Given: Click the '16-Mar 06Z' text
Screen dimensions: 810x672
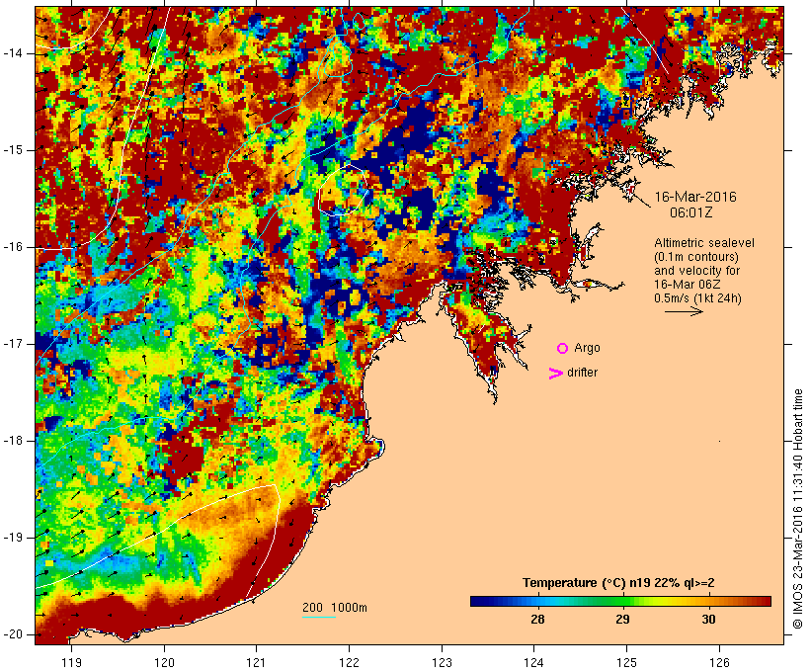Looking at the screenshot, I should coord(688,285).
